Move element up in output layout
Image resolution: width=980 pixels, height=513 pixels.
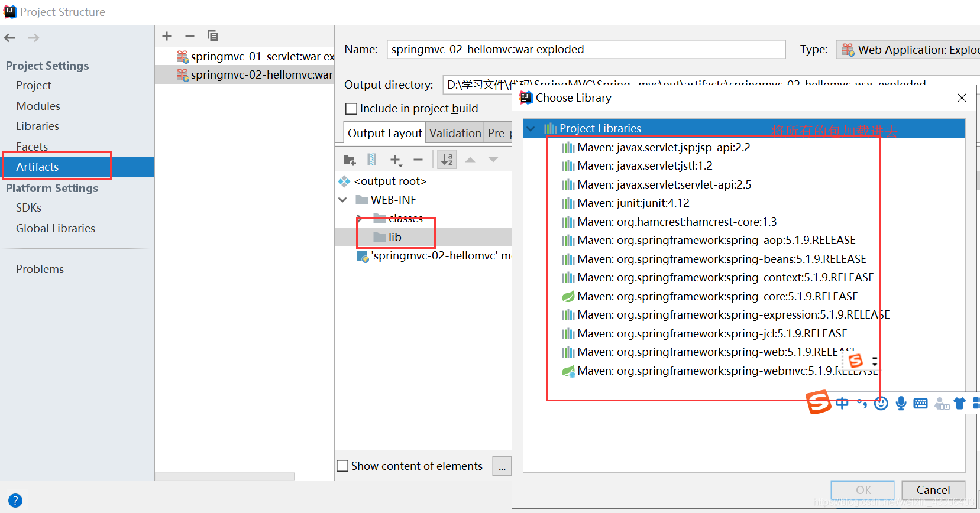[x=470, y=160]
